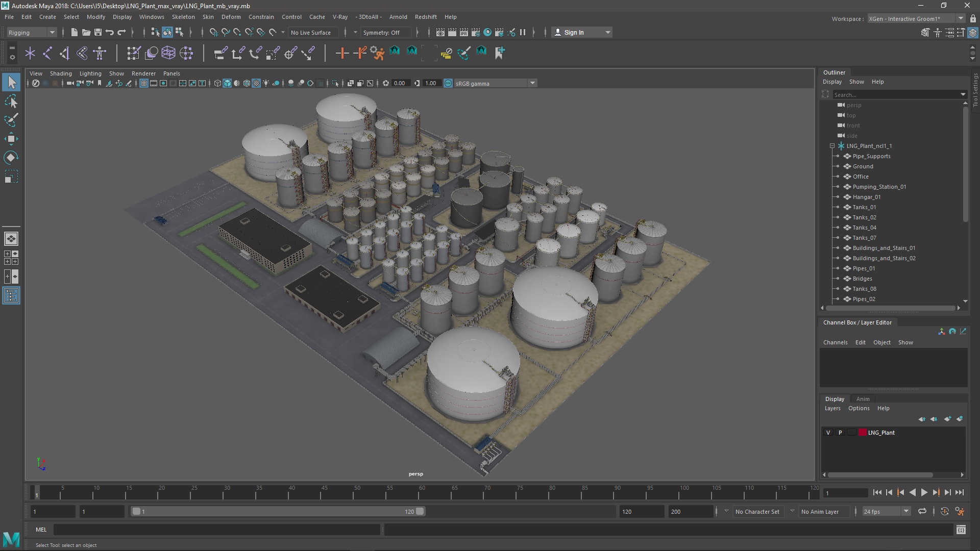Screen dimensions: 980x551
Task: Click the Auto Keyframe toggle icon
Action: point(945,511)
